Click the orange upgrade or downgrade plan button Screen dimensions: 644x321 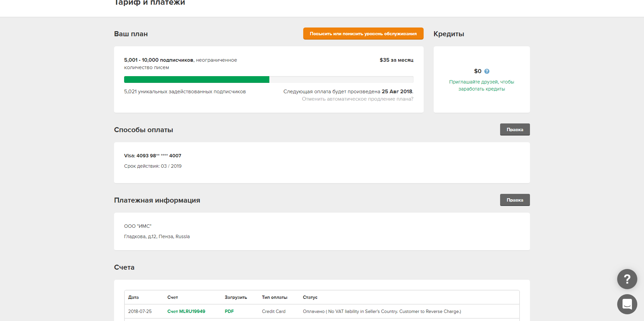click(x=363, y=34)
